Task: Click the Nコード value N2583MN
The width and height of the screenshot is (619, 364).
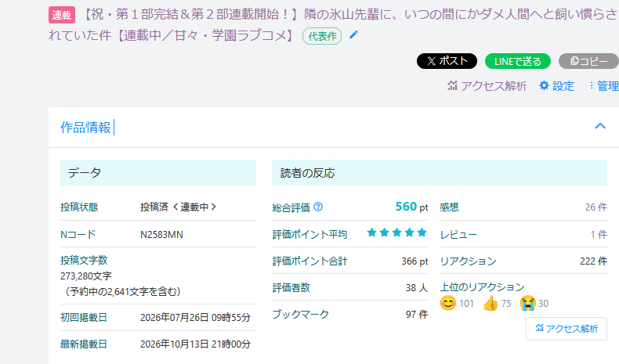Action: coord(161,235)
